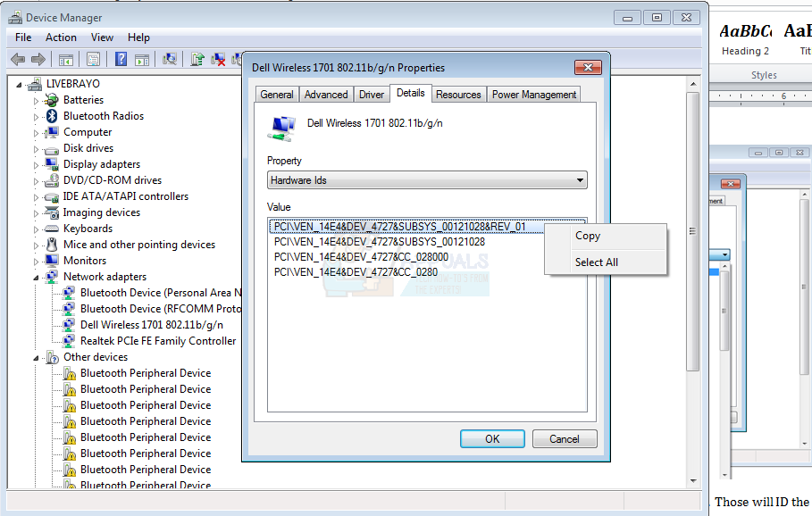Click the OK button
Screen dimensions: 812x516
[492, 439]
